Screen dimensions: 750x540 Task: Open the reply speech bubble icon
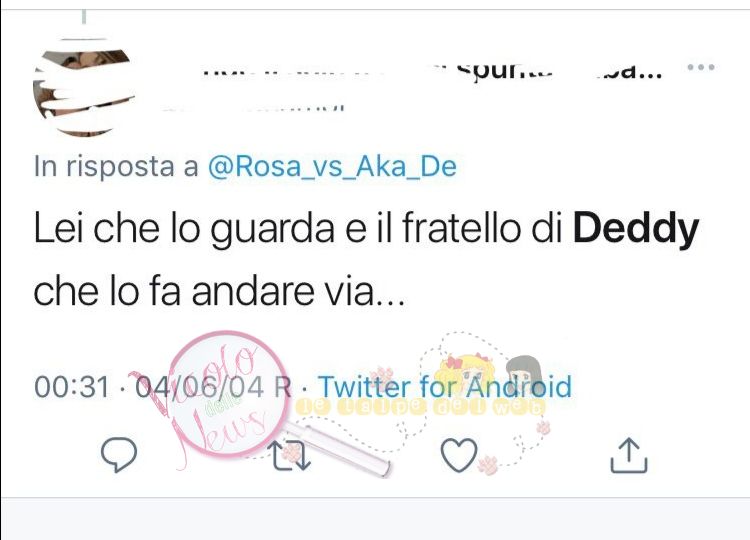pyautogui.click(x=119, y=454)
